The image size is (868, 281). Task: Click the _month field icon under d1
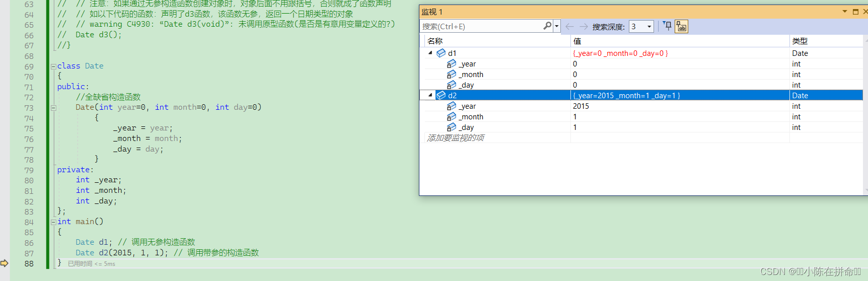(x=452, y=75)
